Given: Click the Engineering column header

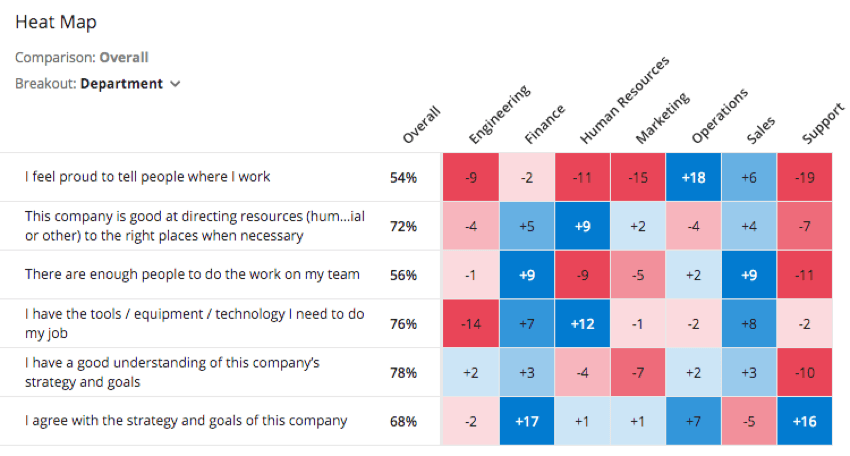Looking at the screenshot, I should [499, 114].
